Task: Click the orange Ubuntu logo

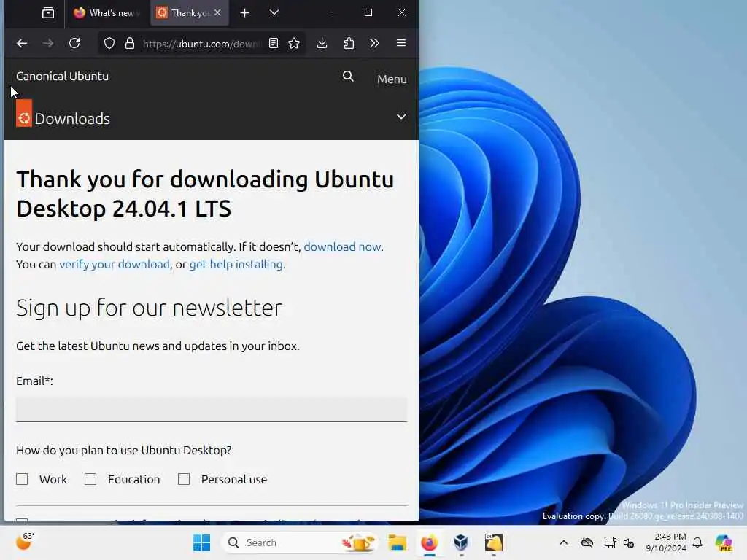Action: tap(24, 113)
